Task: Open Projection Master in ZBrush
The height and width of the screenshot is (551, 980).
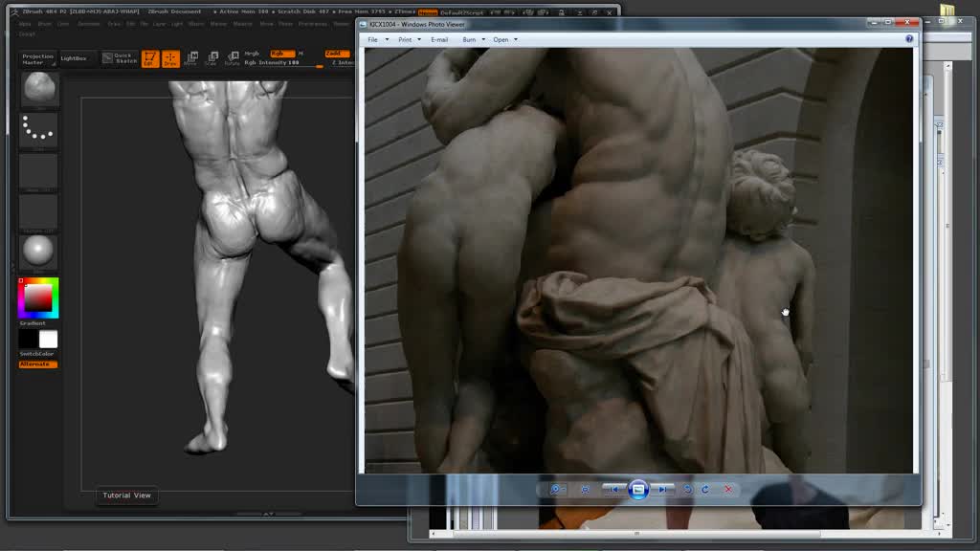Action: click(38, 58)
